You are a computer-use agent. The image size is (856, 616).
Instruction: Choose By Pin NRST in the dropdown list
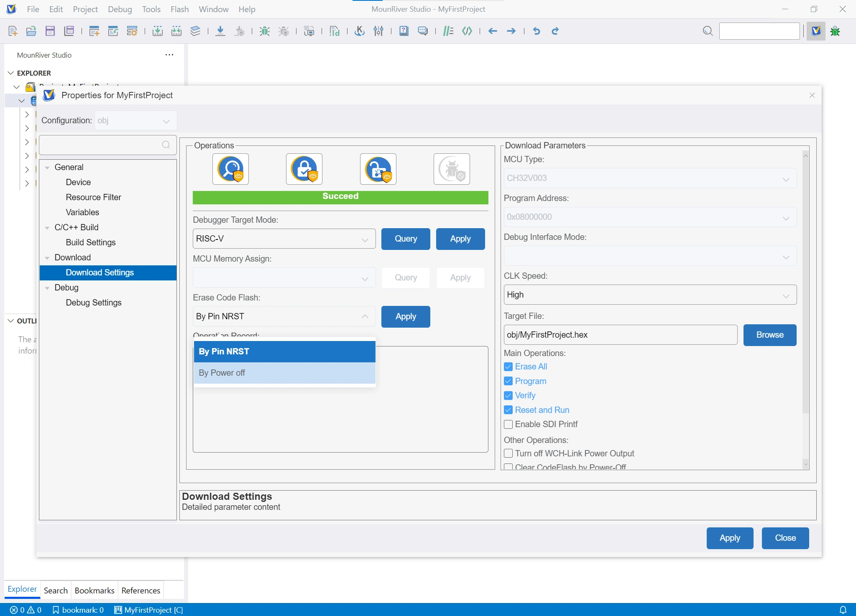click(284, 351)
